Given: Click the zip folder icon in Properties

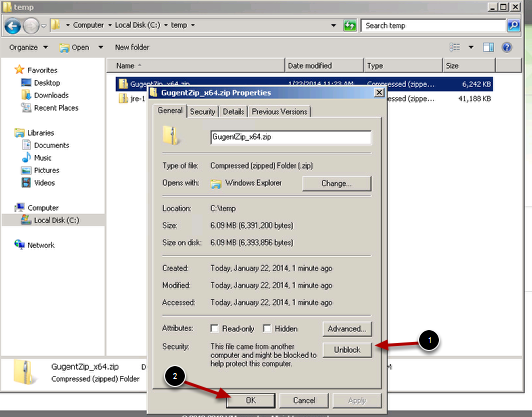Looking at the screenshot, I should [170, 135].
